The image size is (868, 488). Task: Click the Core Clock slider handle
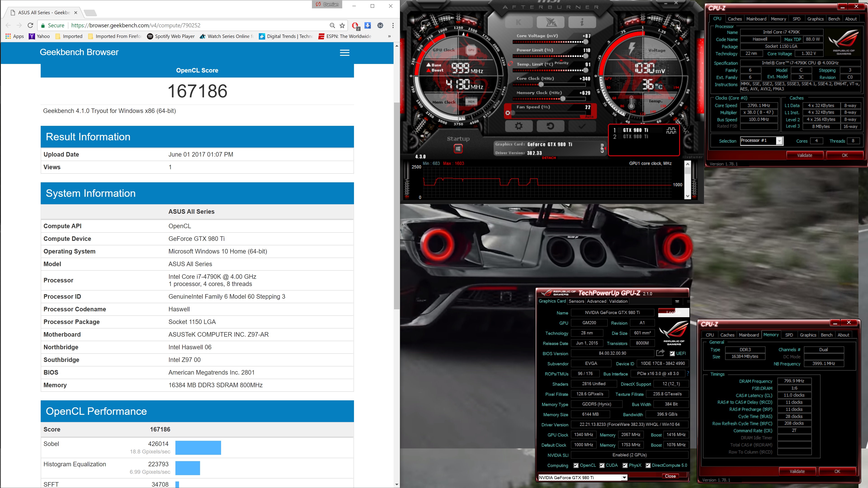pyautogui.click(x=541, y=84)
